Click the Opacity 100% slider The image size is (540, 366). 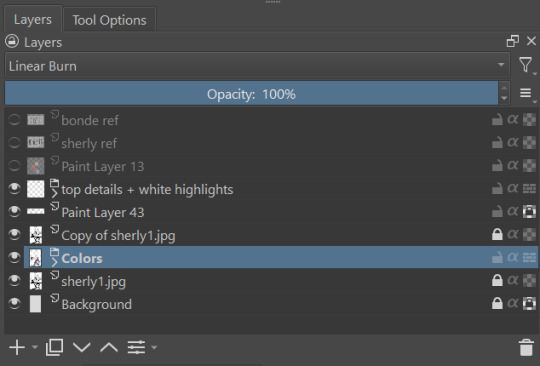251,94
